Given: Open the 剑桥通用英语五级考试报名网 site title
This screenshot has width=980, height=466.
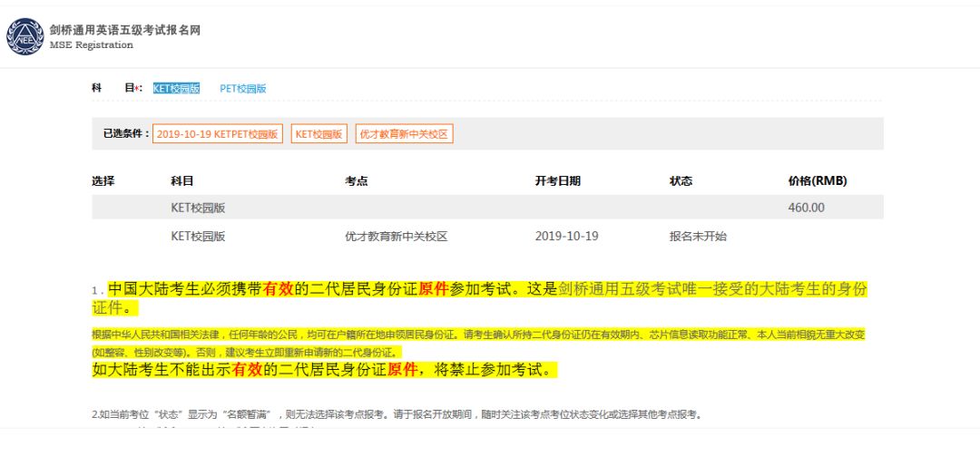Looking at the screenshot, I should [x=125, y=30].
